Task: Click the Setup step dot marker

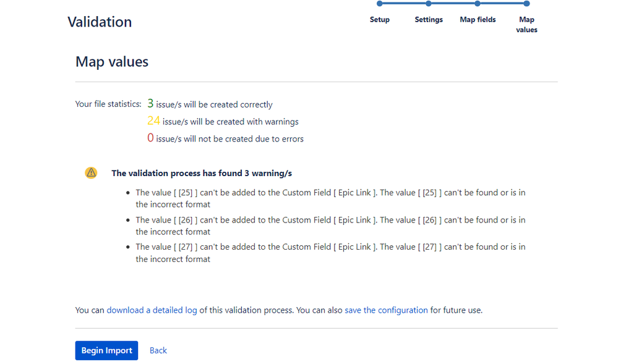Action: (x=380, y=4)
